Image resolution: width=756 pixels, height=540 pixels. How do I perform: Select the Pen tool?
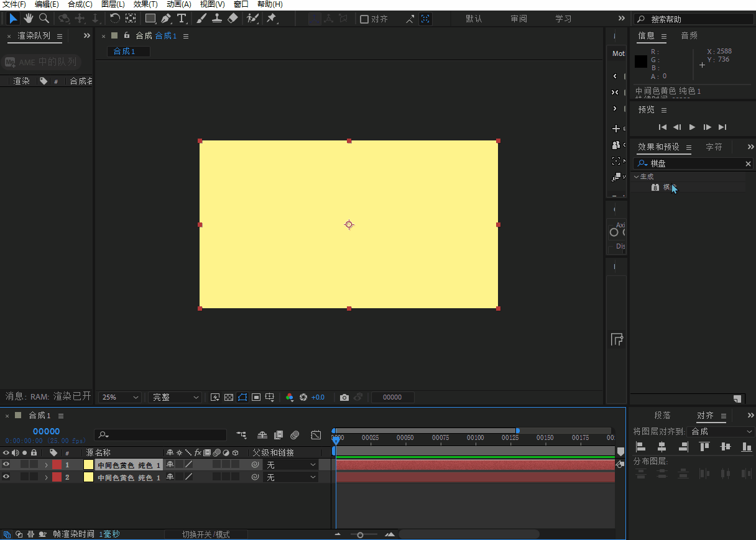166,19
